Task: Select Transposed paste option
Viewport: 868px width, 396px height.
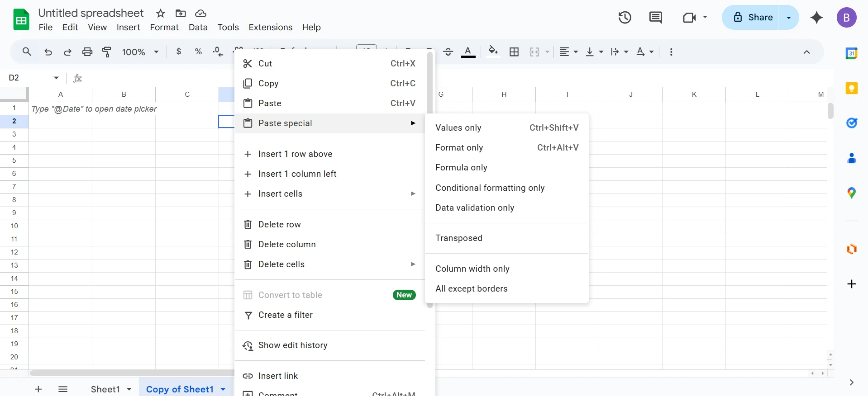Action: coord(459,238)
